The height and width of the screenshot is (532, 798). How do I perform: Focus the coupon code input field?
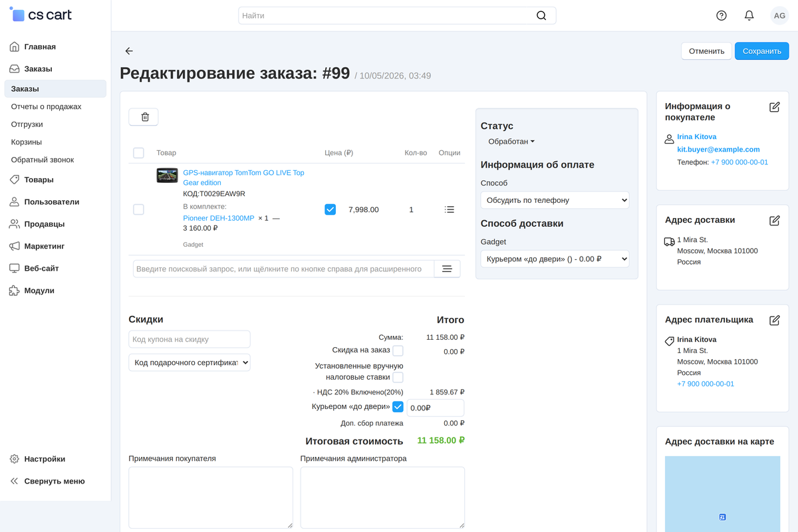click(190, 339)
